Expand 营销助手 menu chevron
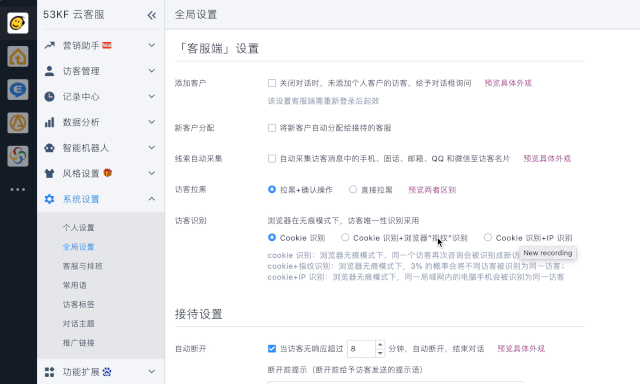Screen dimensions: 640x384 coord(151,45)
